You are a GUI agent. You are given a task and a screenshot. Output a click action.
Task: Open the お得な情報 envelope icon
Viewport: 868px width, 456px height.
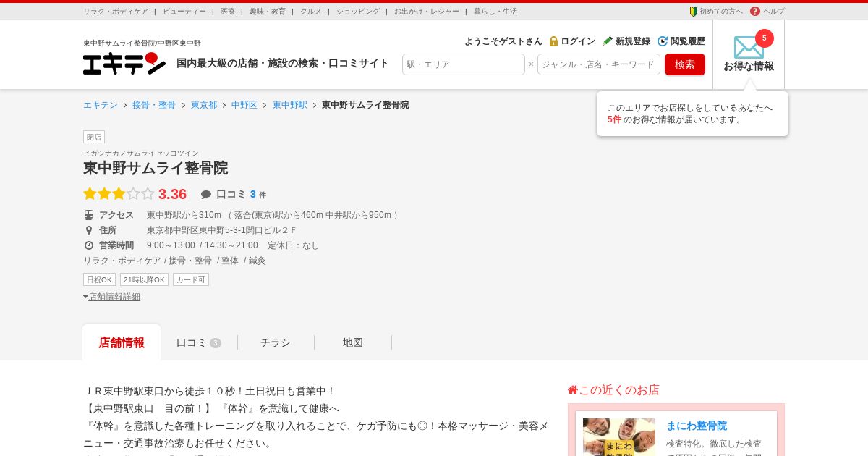point(749,48)
